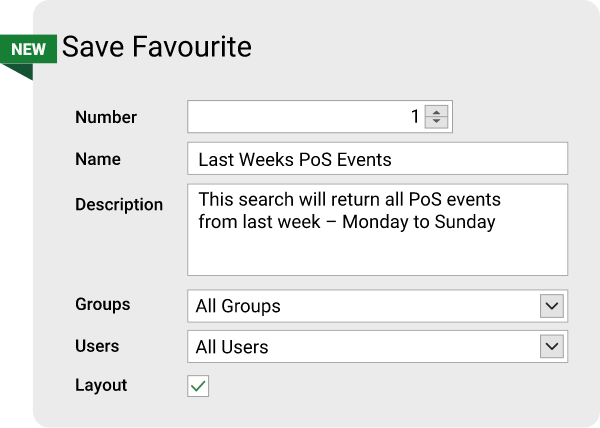
Task: Click the Groups label
Action: tap(103, 304)
